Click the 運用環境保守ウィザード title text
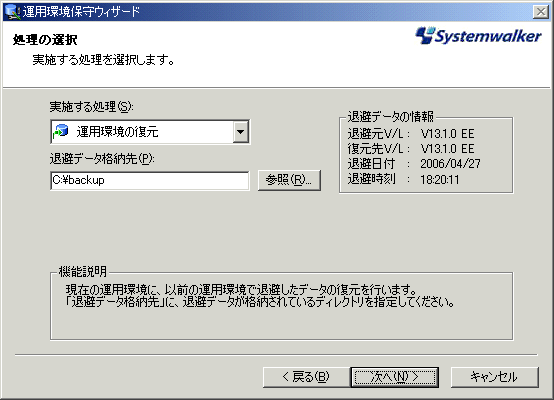554x400 pixels. click(81, 12)
